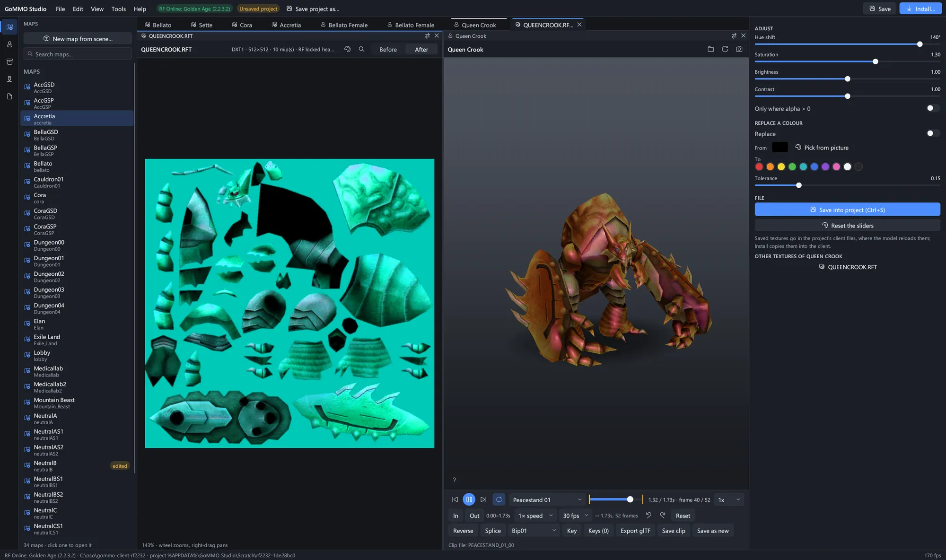Click the Tolerance slider handle
The height and width of the screenshot is (560, 946).
tap(798, 185)
